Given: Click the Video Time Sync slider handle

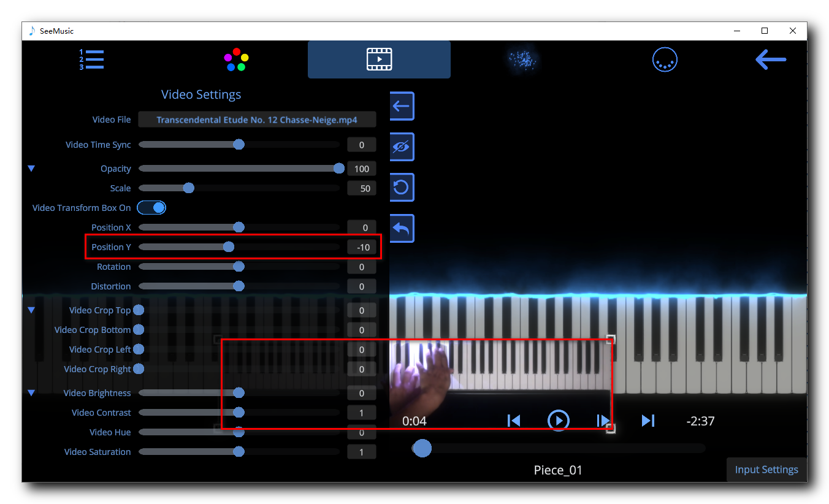Looking at the screenshot, I should (239, 145).
